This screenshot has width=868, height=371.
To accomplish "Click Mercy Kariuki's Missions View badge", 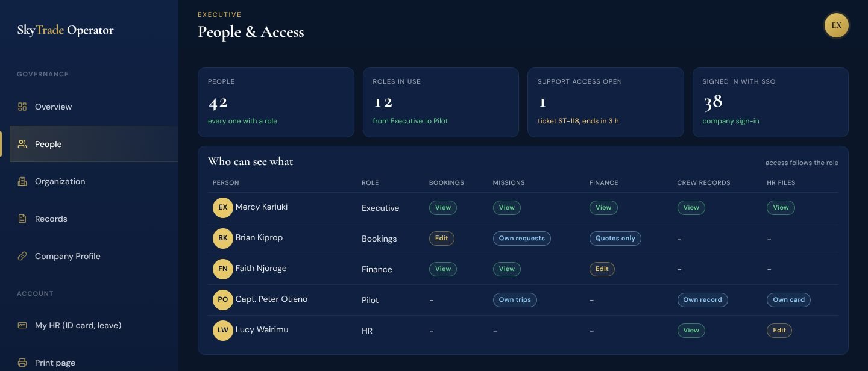I will click(507, 207).
